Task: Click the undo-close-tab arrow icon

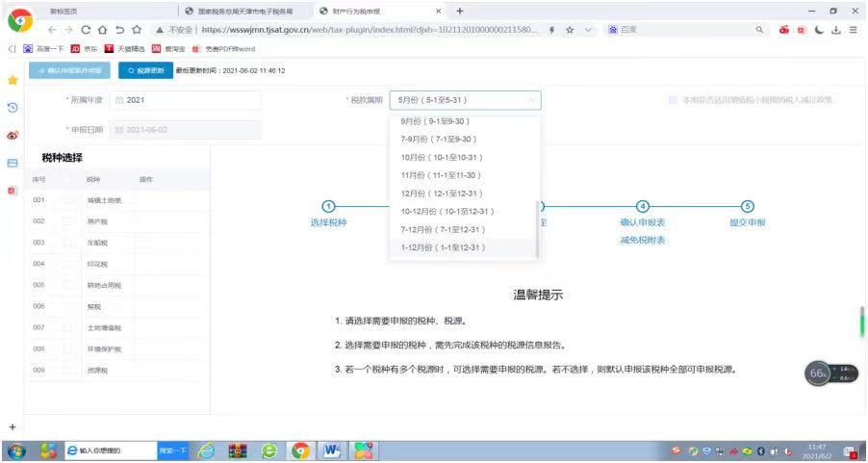Action: click(119, 30)
